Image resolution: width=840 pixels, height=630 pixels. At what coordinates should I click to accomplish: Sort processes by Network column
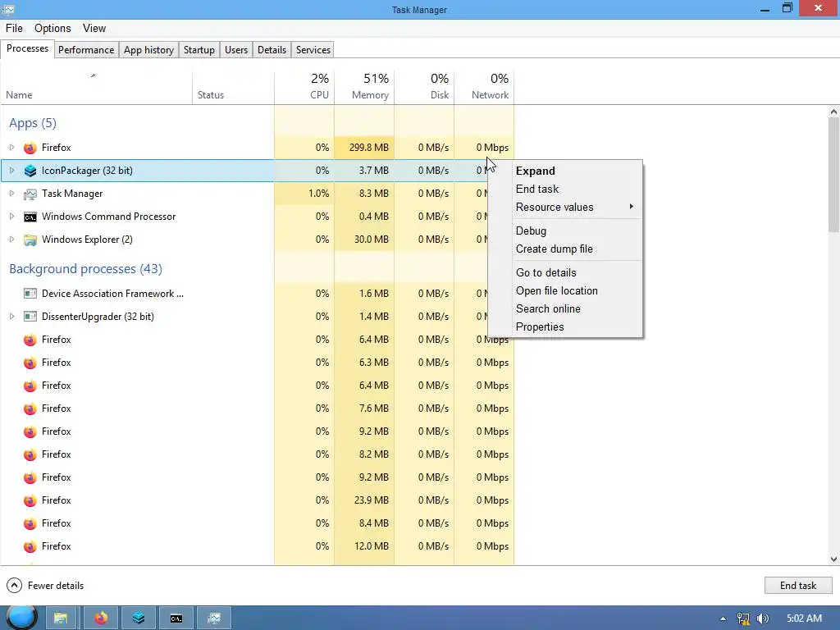tap(484, 87)
